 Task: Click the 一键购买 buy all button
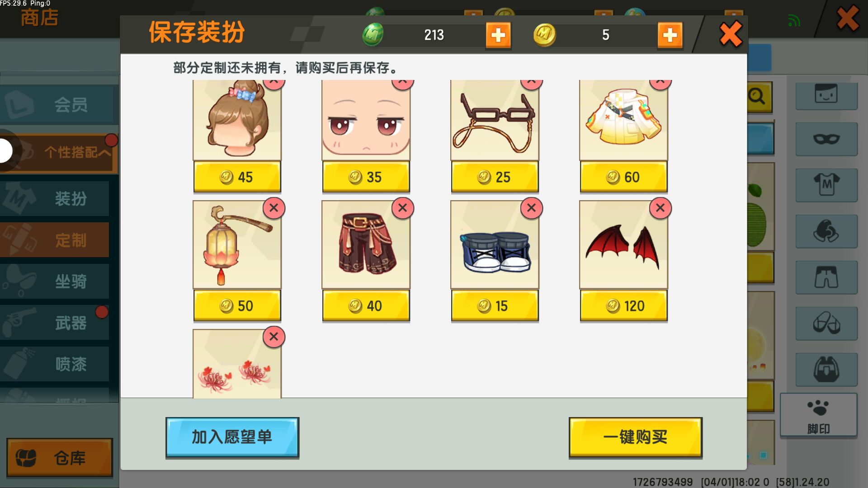click(x=635, y=437)
